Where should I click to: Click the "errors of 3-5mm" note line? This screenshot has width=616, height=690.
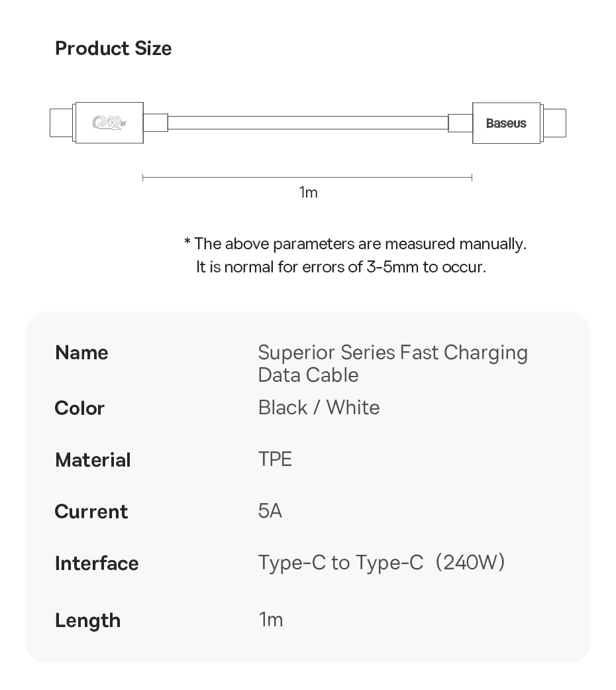pos(340,267)
